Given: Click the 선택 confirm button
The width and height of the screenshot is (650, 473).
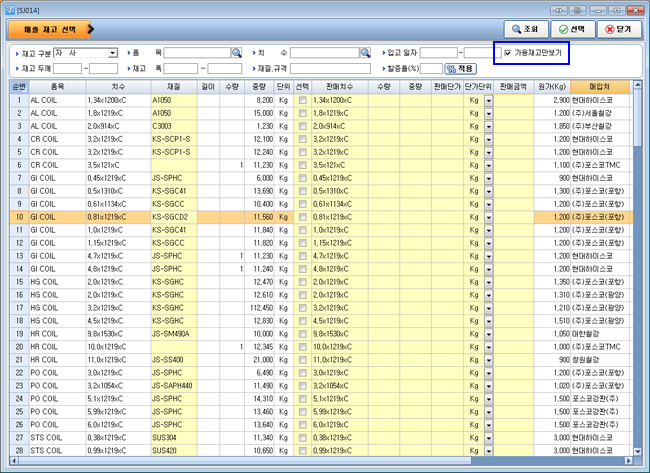Looking at the screenshot, I should coord(573,29).
